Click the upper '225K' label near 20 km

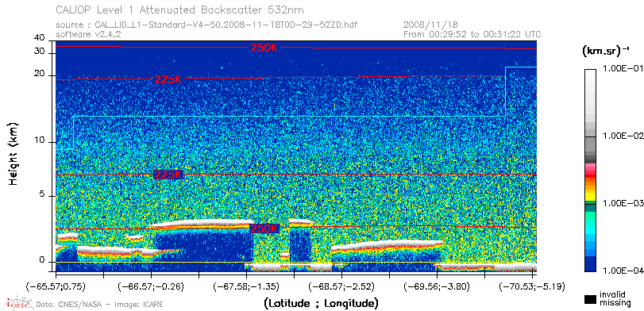(x=168, y=79)
